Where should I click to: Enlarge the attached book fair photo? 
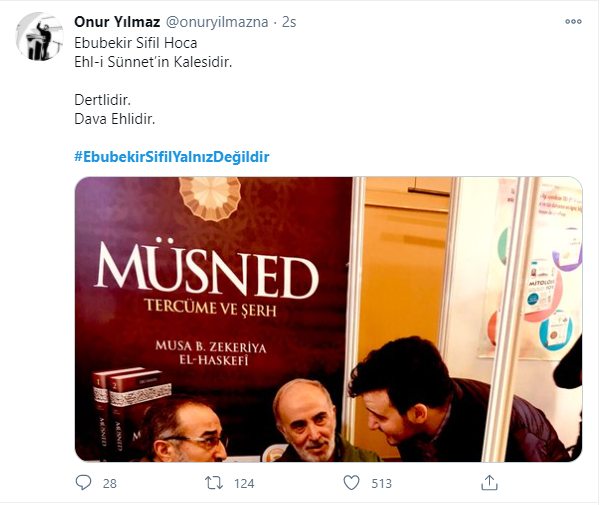coord(328,319)
